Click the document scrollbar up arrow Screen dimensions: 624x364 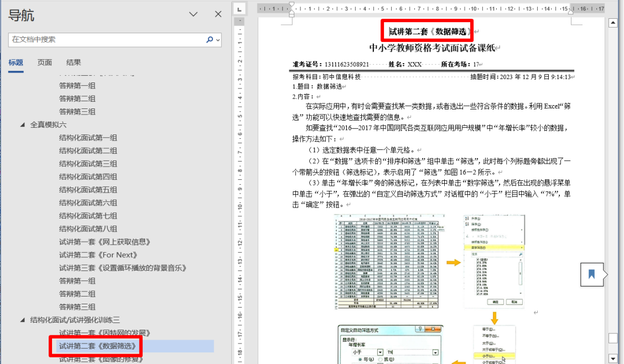612,23
